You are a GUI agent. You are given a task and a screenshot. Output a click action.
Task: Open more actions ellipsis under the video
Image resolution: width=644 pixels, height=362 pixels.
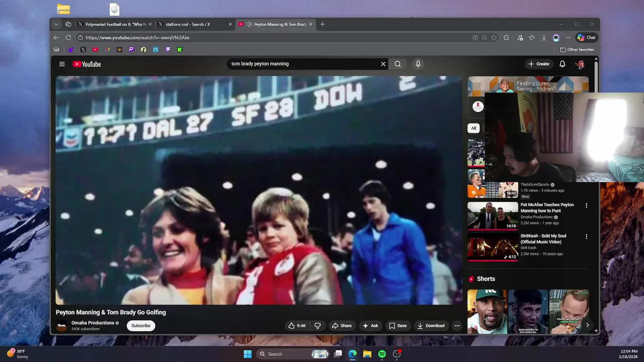457,325
